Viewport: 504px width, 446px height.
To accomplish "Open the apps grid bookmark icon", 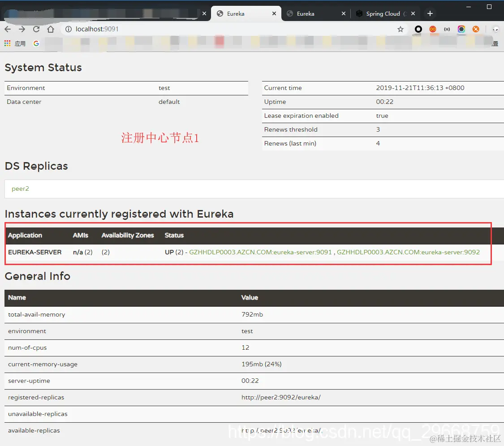I will 8,43.
